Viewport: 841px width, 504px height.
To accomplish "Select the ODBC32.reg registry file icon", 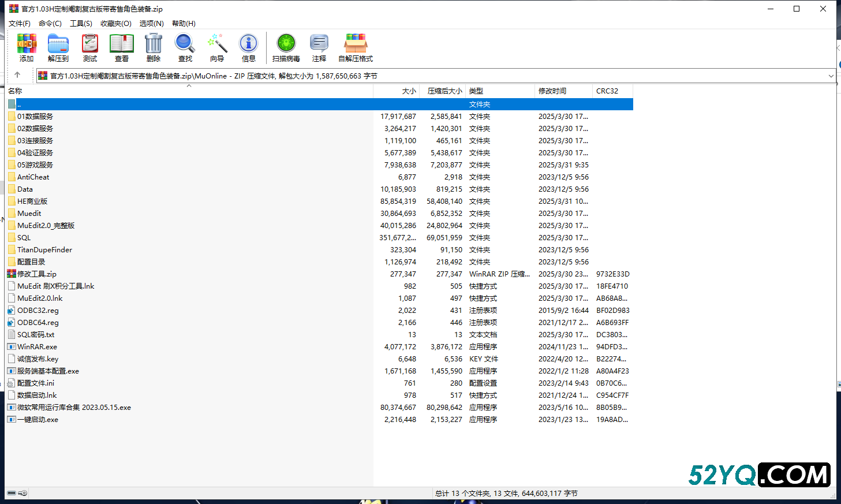I will [12, 310].
